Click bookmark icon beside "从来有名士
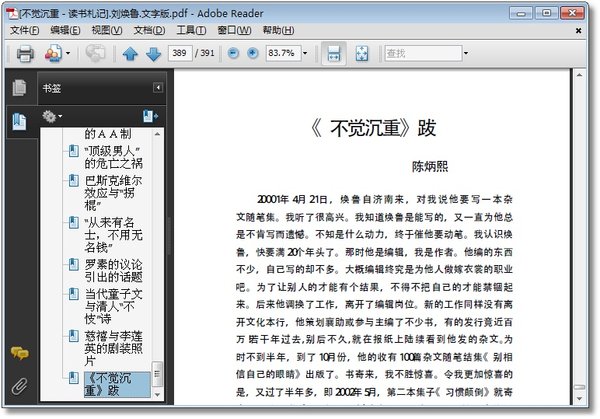Viewport: 600px width, 419px height. [x=73, y=222]
